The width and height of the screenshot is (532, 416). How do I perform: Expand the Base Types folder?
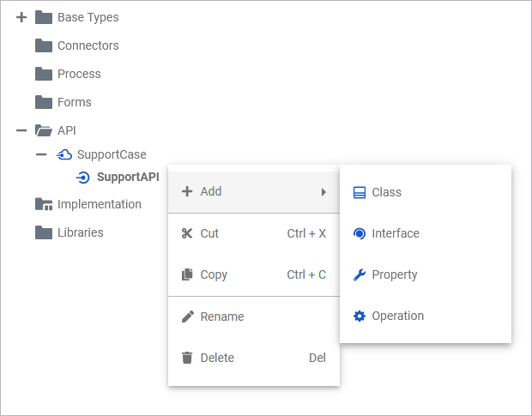tap(22, 17)
